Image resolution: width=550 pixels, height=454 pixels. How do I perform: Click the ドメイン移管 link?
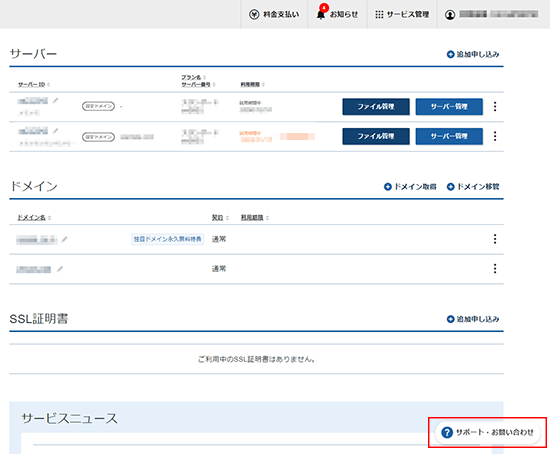(473, 187)
